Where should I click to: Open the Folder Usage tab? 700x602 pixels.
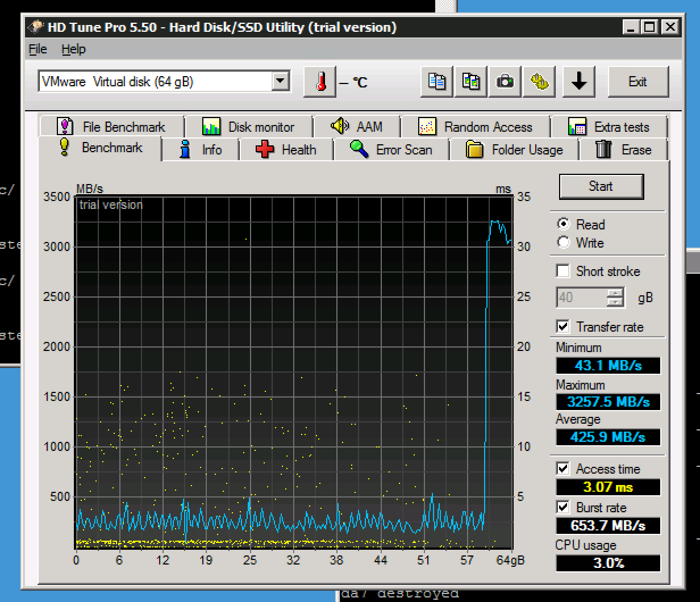pos(514,150)
